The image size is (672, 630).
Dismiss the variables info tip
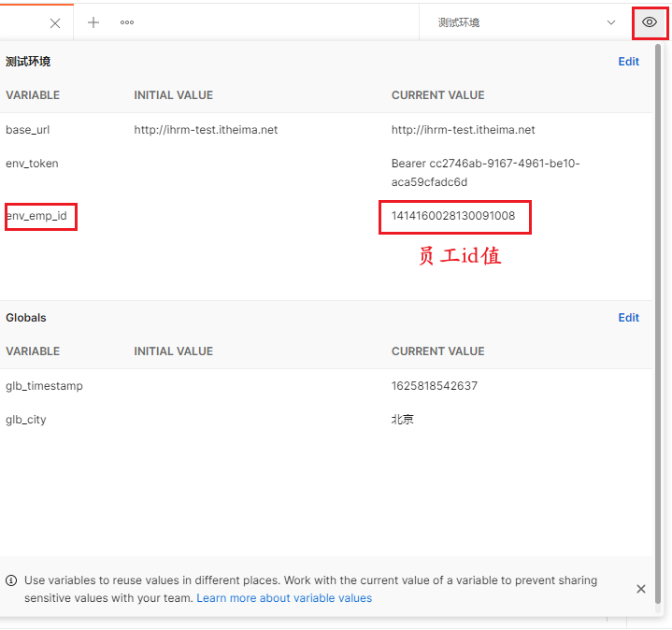point(641,589)
